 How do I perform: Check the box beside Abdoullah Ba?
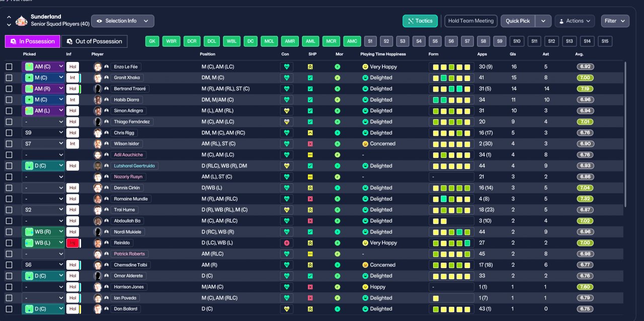coord(9,221)
